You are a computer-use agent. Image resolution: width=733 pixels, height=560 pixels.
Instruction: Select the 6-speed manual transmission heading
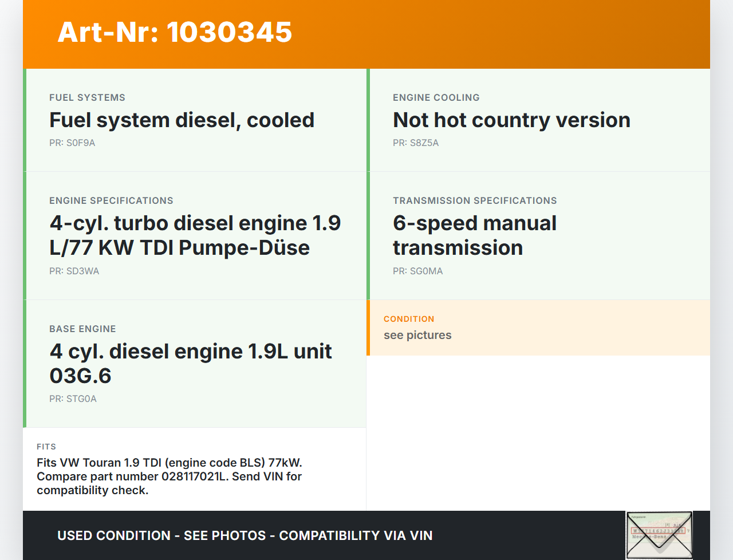(x=474, y=235)
